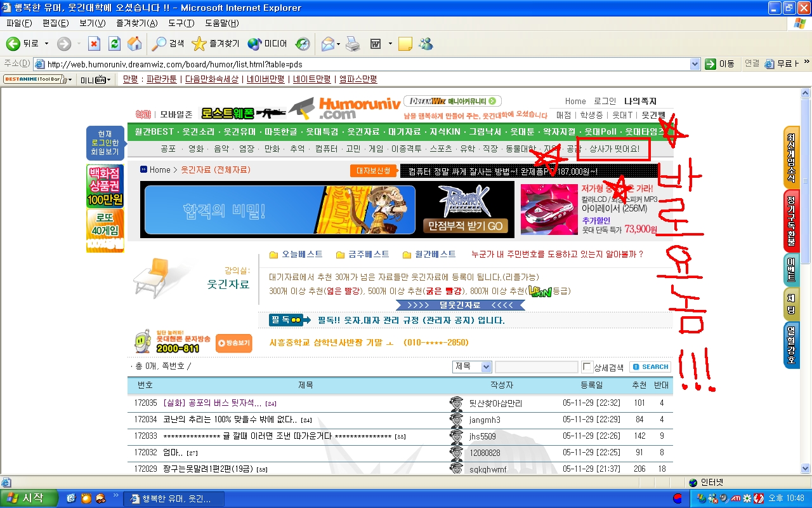
Task: Click the Windows 시작 start button
Action: 29,498
